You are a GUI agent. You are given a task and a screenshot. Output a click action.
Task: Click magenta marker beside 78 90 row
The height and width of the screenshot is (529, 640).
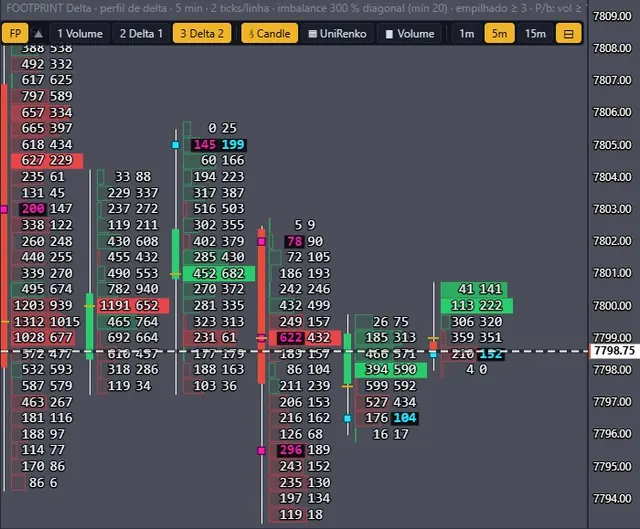point(261,242)
